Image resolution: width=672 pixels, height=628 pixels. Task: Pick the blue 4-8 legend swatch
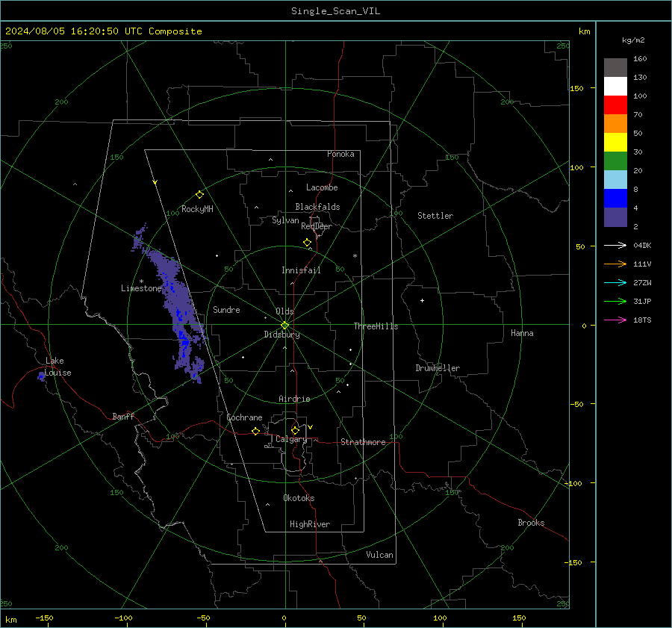tap(615, 198)
